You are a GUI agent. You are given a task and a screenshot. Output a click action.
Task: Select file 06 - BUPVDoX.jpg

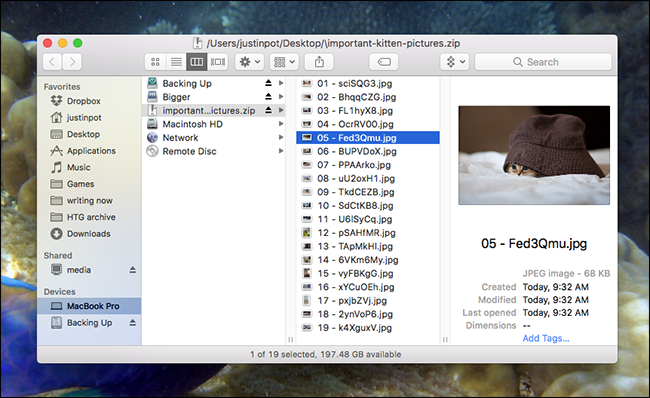point(368,151)
